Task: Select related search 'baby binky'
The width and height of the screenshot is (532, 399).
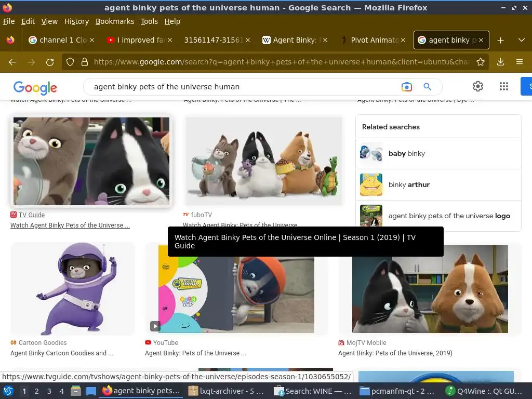Action: [x=438, y=153]
